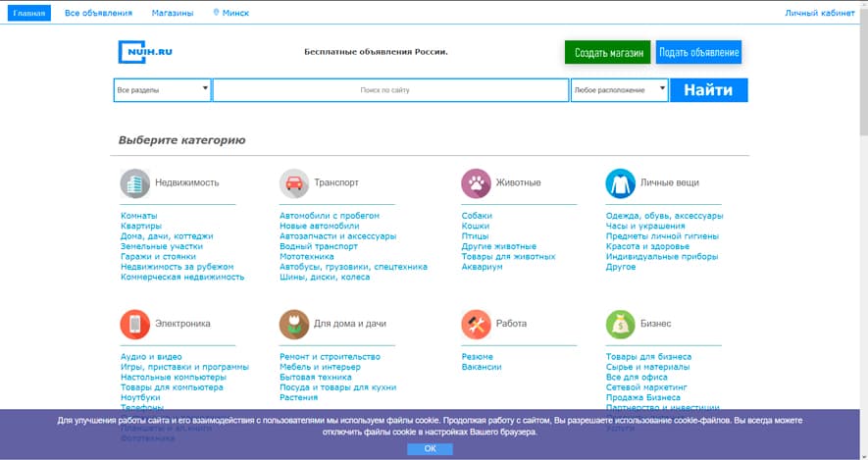868x460 pixels.
Task: Open Шины, диски, колеса link
Action: (x=325, y=278)
